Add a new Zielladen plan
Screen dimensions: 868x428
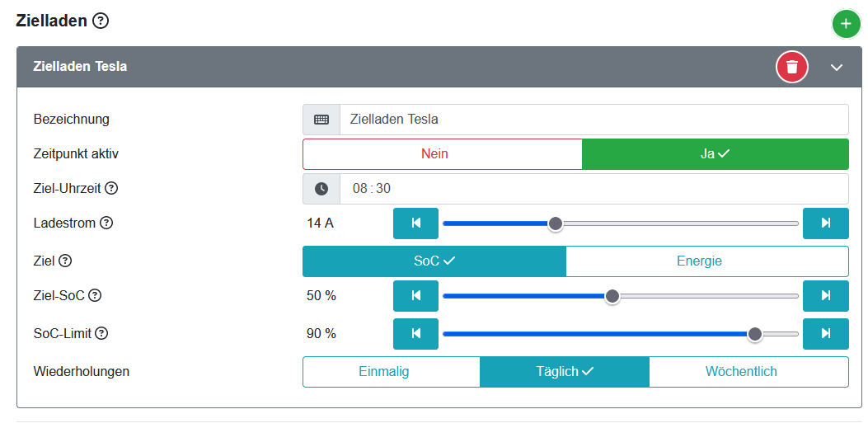click(x=846, y=25)
